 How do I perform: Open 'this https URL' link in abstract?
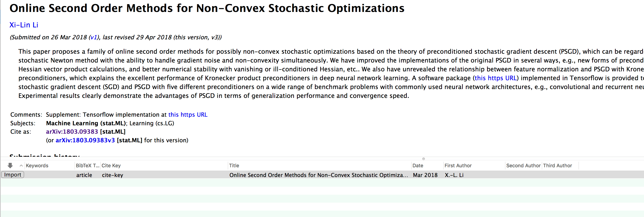click(x=496, y=78)
